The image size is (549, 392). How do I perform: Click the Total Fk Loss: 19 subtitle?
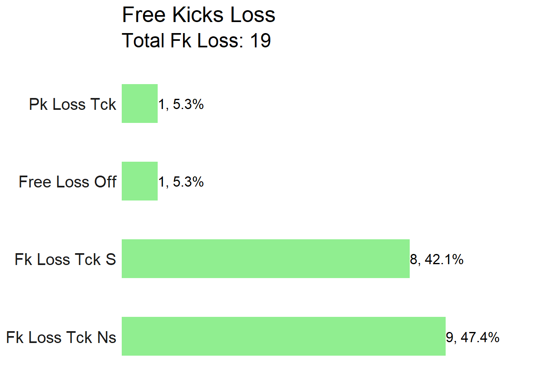196,40
